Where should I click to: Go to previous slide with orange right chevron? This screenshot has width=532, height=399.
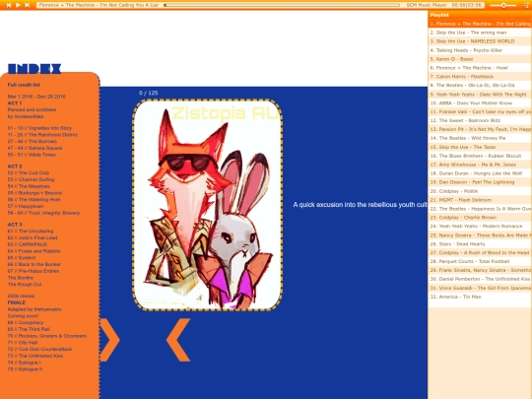[x=109, y=340]
